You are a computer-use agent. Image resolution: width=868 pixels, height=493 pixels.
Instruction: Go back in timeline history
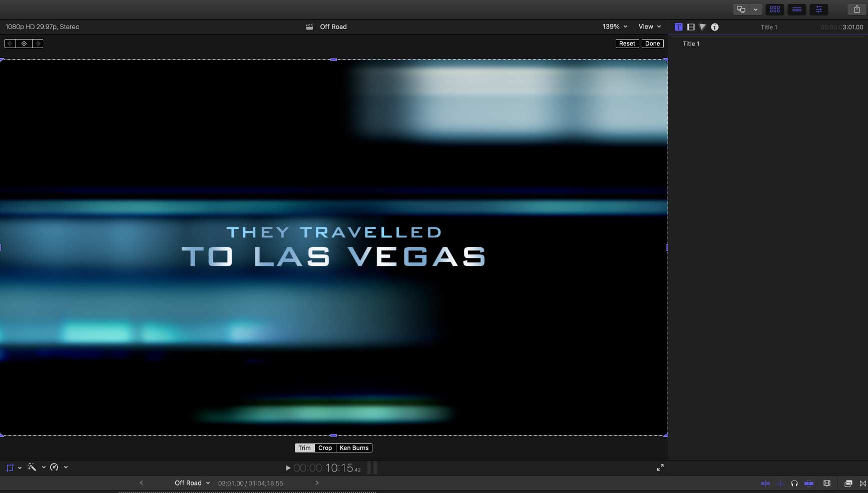pos(141,483)
